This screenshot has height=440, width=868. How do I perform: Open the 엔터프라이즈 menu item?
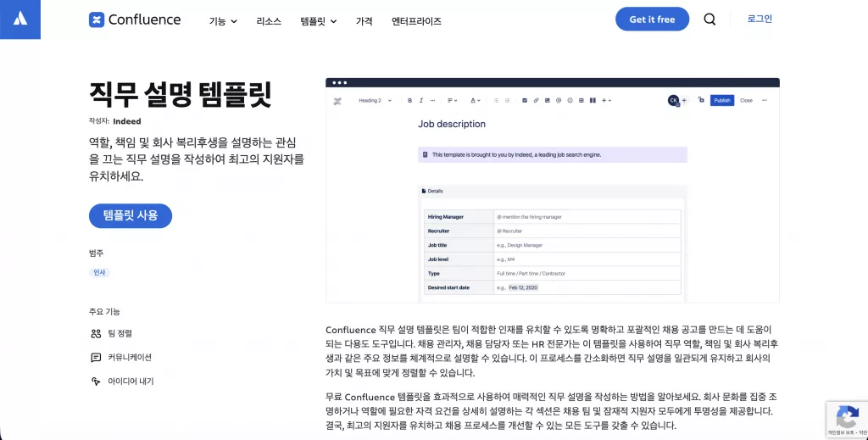(x=416, y=21)
